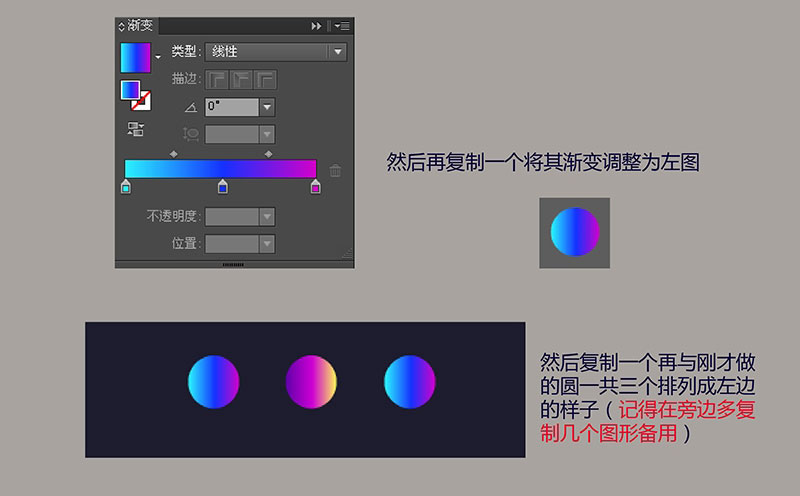800x496 pixels.
Task: Click the angle input field showing 0°
Action: (232, 107)
